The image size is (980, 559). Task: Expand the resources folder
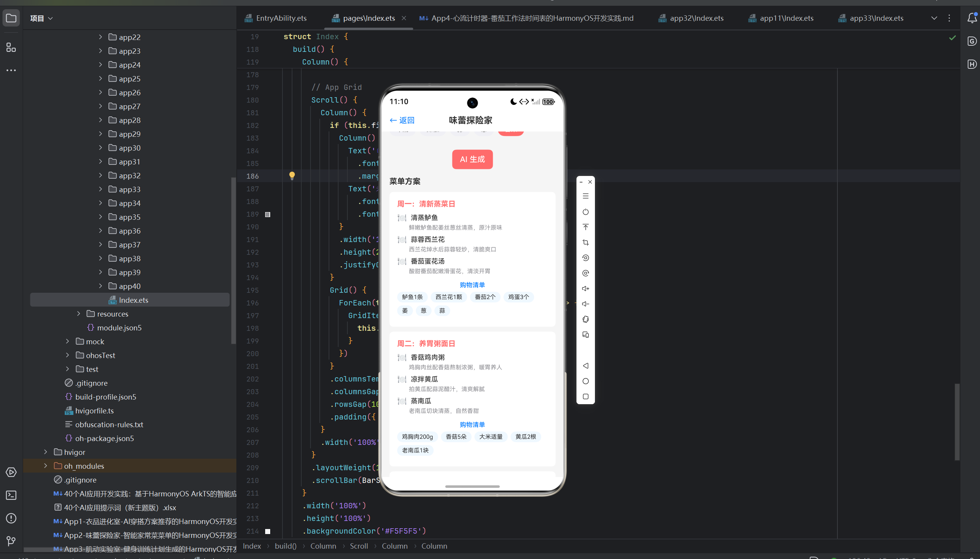pyautogui.click(x=78, y=314)
